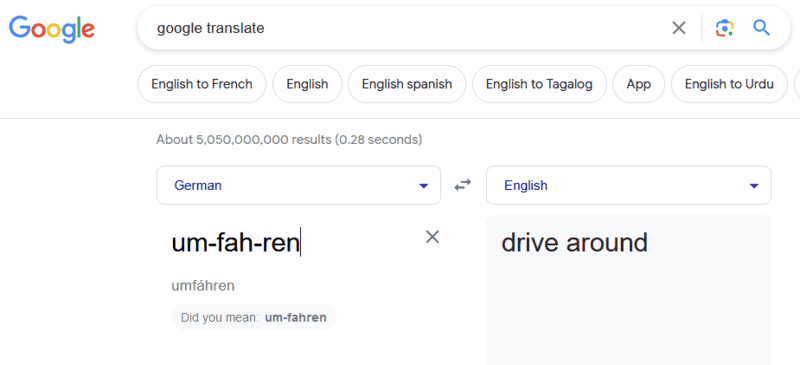Click the umfáhren pronunciation text
The image size is (800, 365).
[x=203, y=286]
